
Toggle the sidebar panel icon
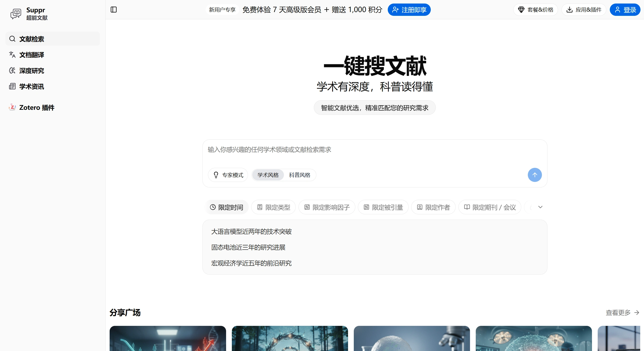click(x=114, y=10)
